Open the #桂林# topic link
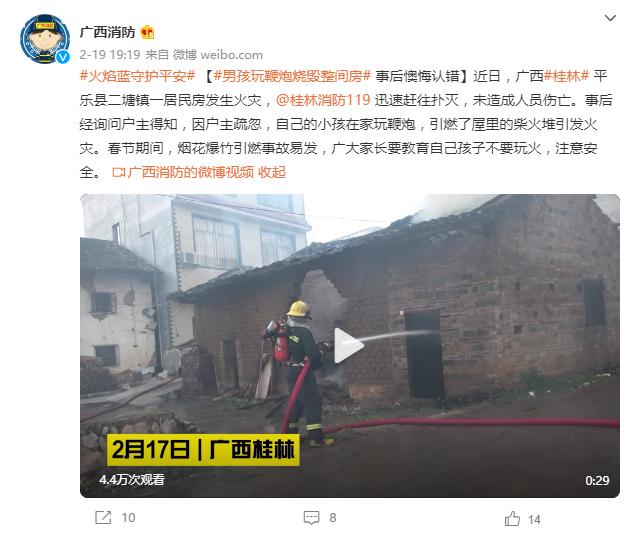Viewport: 637px width, 536px height. pyautogui.click(x=566, y=76)
